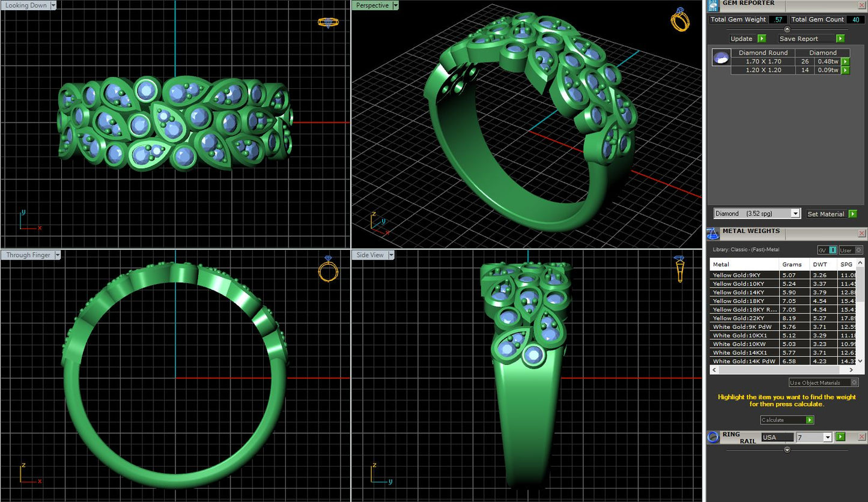The image size is (868, 502).
Task: Click the Metal Weights panel icon
Action: click(x=713, y=233)
